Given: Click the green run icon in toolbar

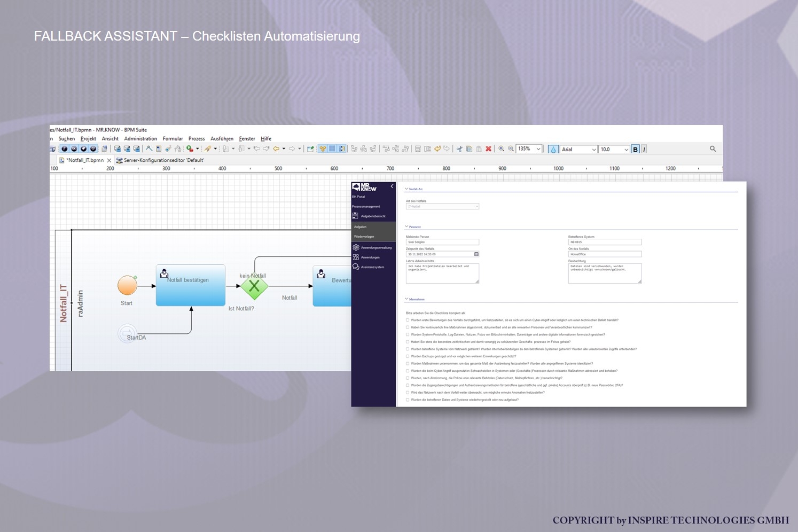Looking at the screenshot, I should 190,149.
